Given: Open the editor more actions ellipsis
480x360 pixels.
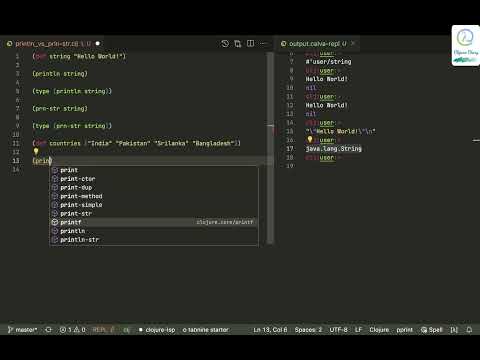Looking at the screenshot, I should 263,44.
